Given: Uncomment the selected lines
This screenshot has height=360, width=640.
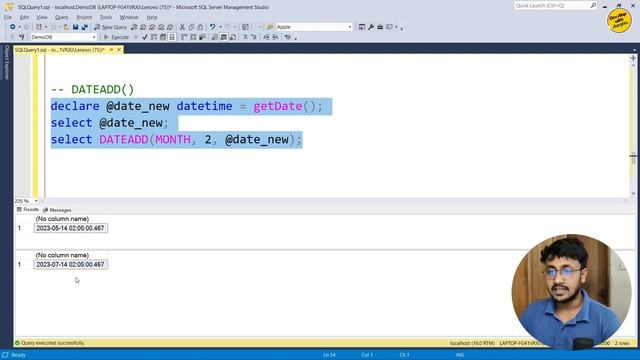Looking at the screenshot, I should tap(254, 37).
